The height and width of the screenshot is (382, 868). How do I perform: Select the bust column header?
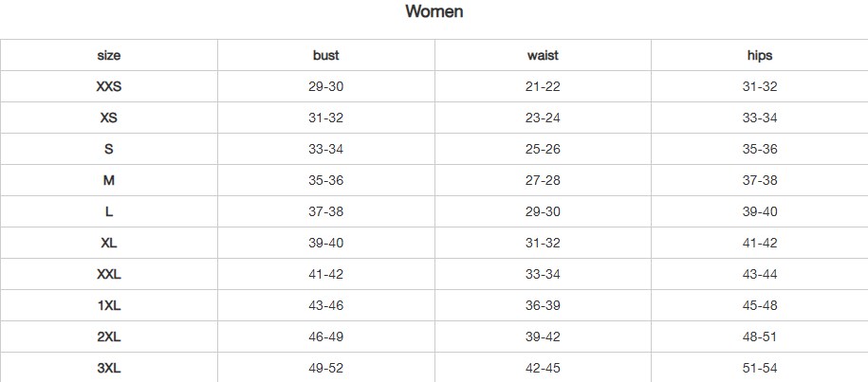click(325, 56)
